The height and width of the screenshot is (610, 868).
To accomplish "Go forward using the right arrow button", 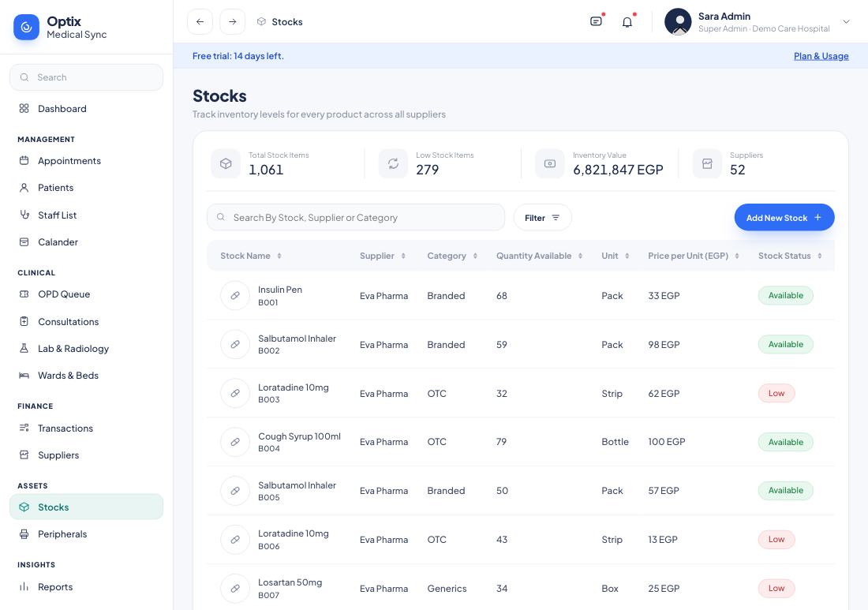I will 233,21.
